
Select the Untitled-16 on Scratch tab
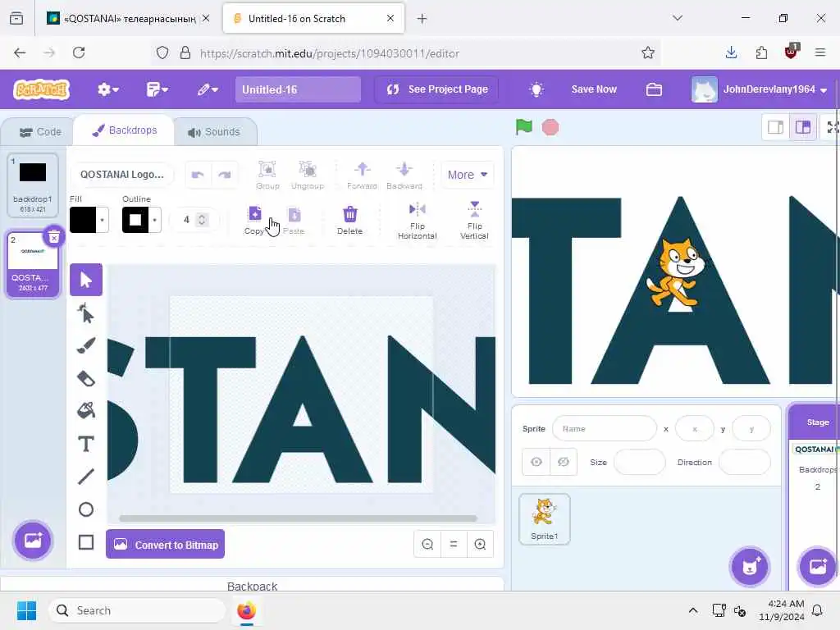tap(313, 18)
